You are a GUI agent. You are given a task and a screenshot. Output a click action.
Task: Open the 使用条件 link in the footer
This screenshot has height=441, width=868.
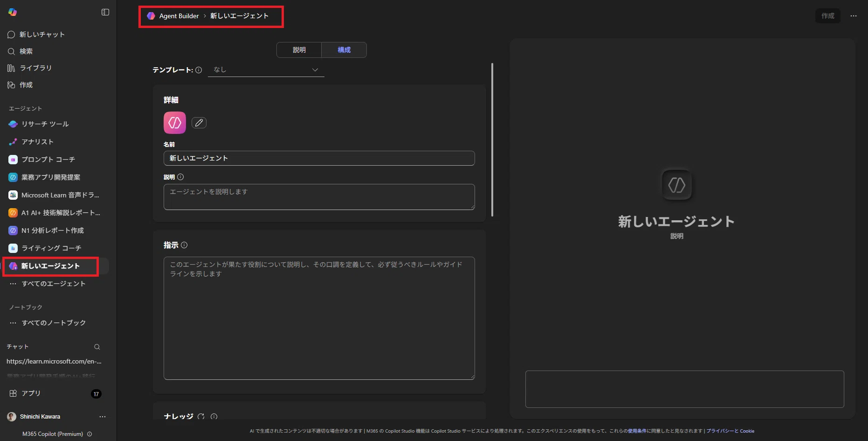tap(637, 431)
